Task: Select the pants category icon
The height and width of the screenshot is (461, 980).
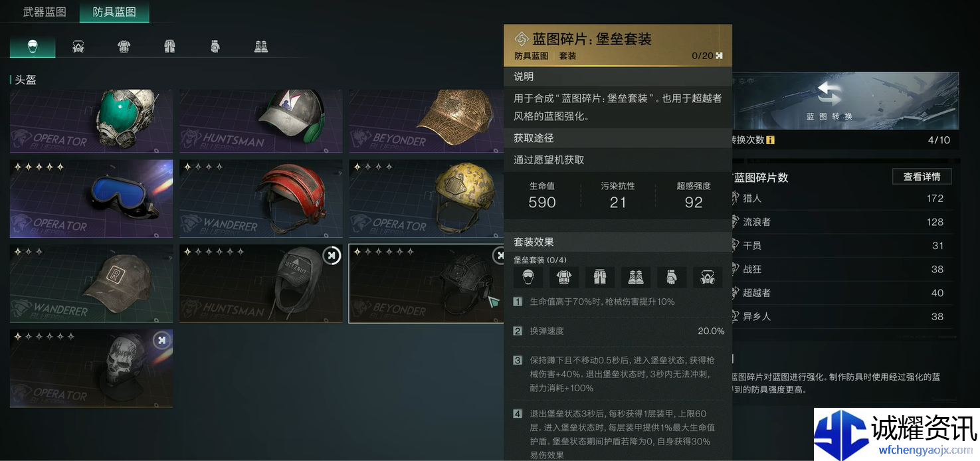Action: pyautogui.click(x=169, y=46)
